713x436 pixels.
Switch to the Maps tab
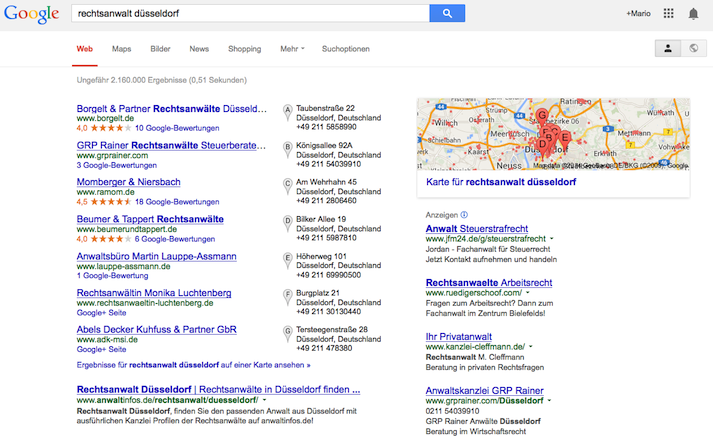pyautogui.click(x=121, y=49)
